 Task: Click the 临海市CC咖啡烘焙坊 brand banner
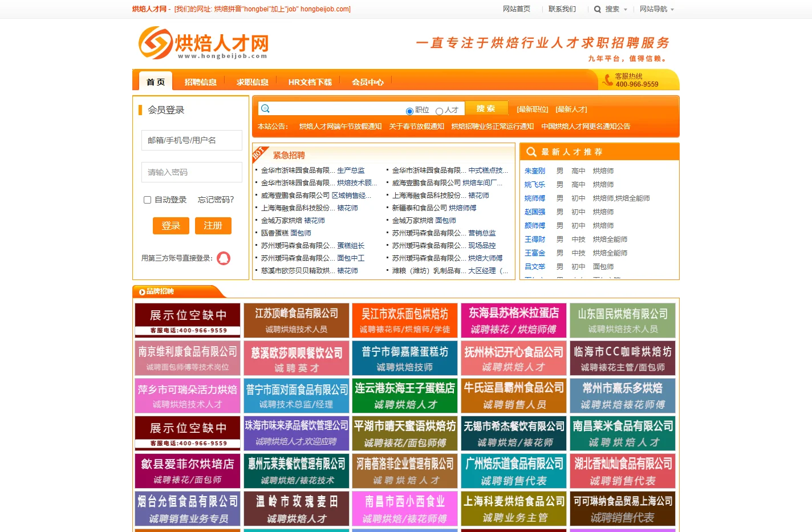(x=623, y=358)
